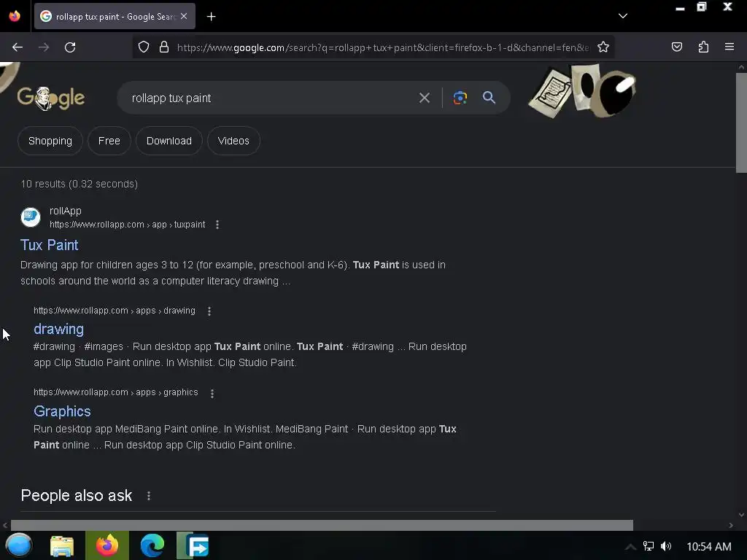Open the Firefox application menu
The image size is (747, 560).
pyautogui.click(x=729, y=47)
